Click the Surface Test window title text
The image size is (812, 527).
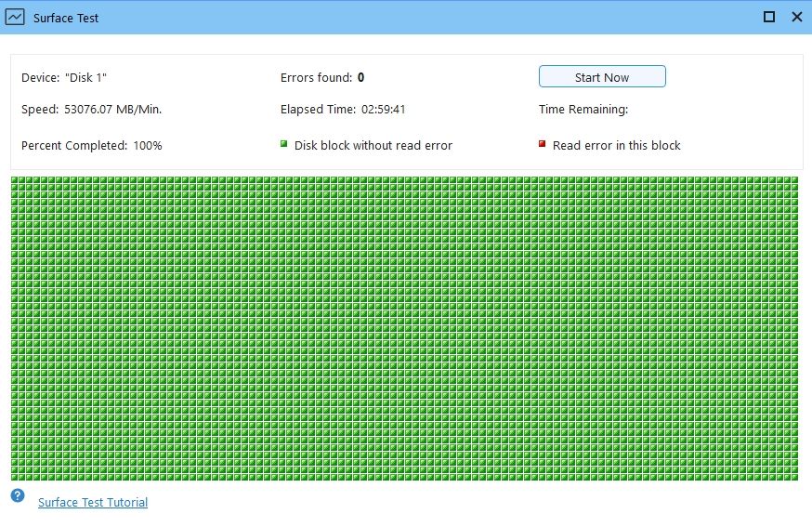(66, 19)
